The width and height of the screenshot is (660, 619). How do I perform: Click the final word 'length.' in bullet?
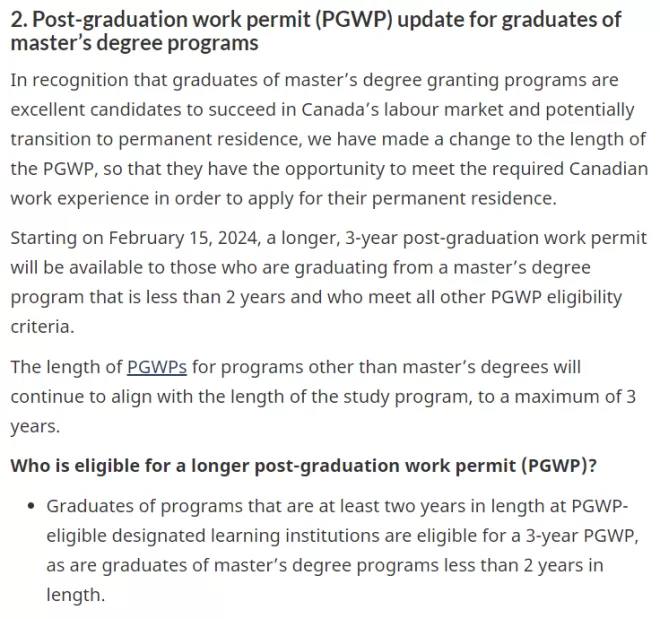coord(75,595)
